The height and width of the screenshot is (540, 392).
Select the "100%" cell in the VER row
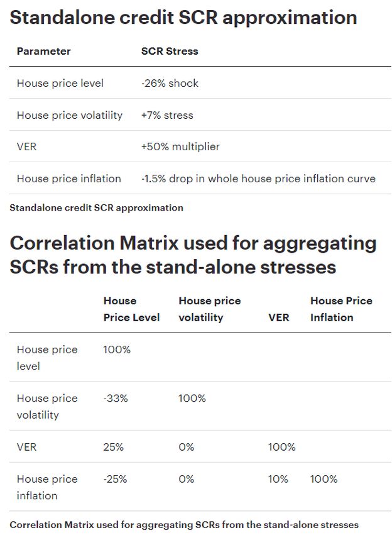click(281, 447)
